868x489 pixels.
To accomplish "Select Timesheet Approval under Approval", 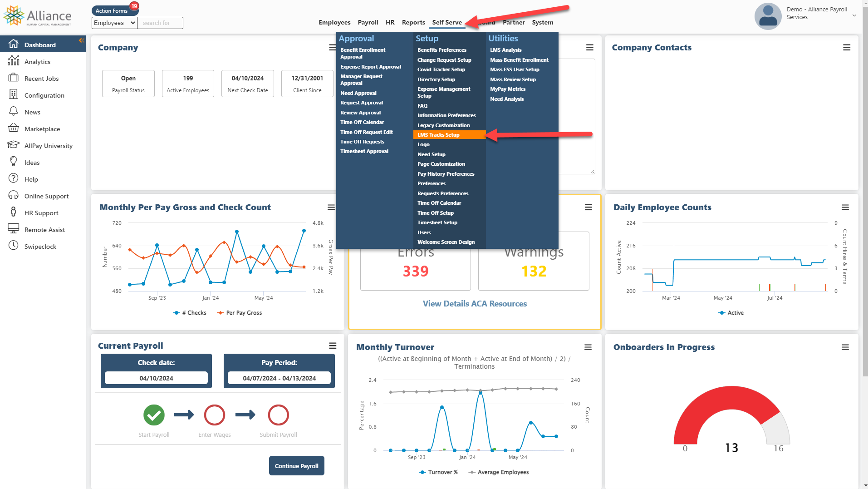I will [x=364, y=151].
